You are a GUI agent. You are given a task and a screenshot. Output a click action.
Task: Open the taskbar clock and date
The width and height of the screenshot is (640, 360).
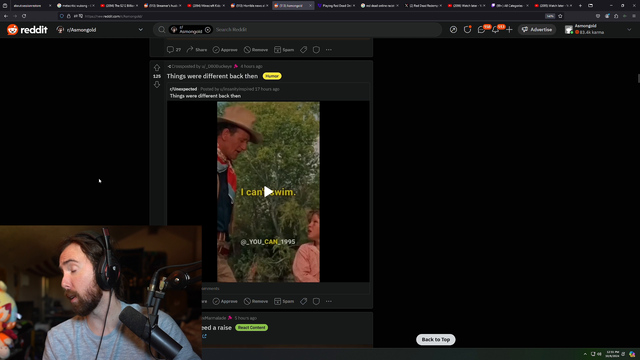(x=612, y=354)
